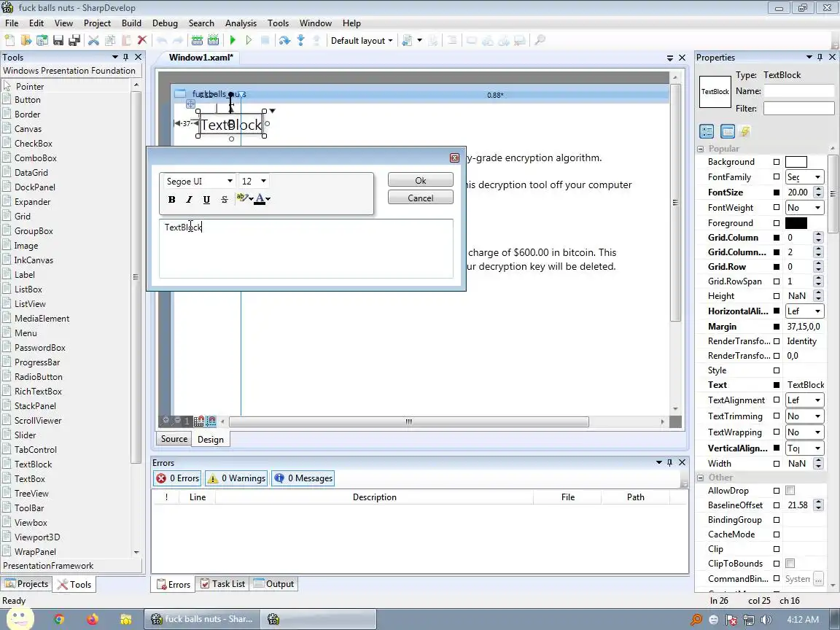
Task: Switch to the Output tab
Action: click(x=273, y=584)
